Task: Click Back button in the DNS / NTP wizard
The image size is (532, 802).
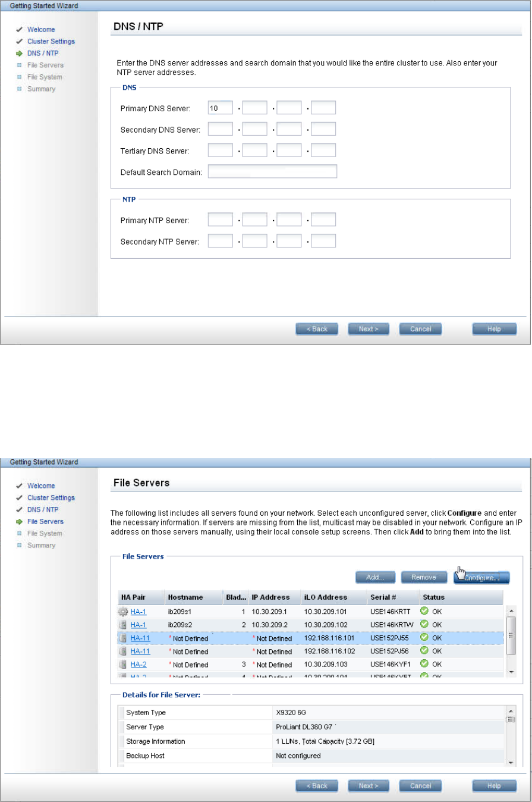Action: 317,329
